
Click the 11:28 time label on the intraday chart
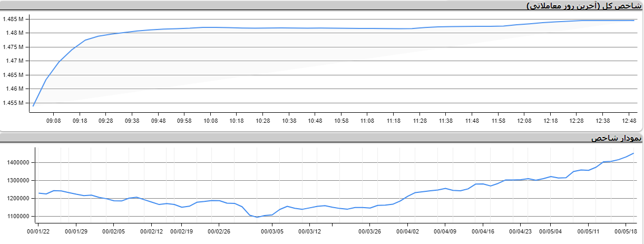419,121
